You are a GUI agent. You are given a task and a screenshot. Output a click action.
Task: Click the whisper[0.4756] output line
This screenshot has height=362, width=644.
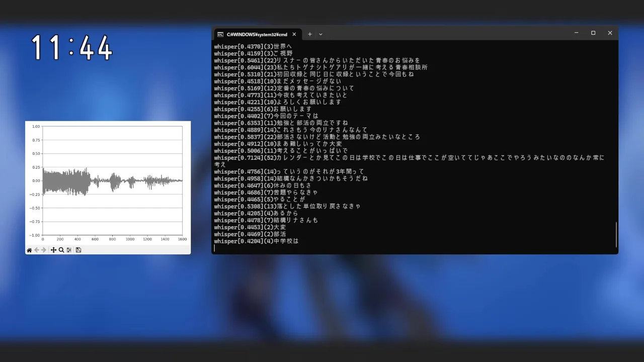pos(289,172)
